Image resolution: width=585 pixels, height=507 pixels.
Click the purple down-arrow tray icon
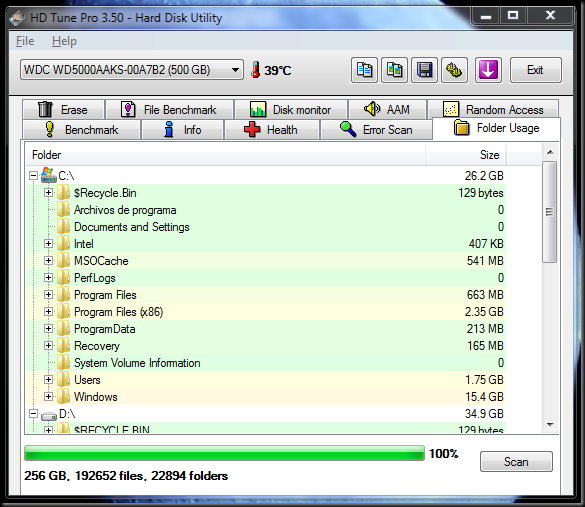point(488,70)
